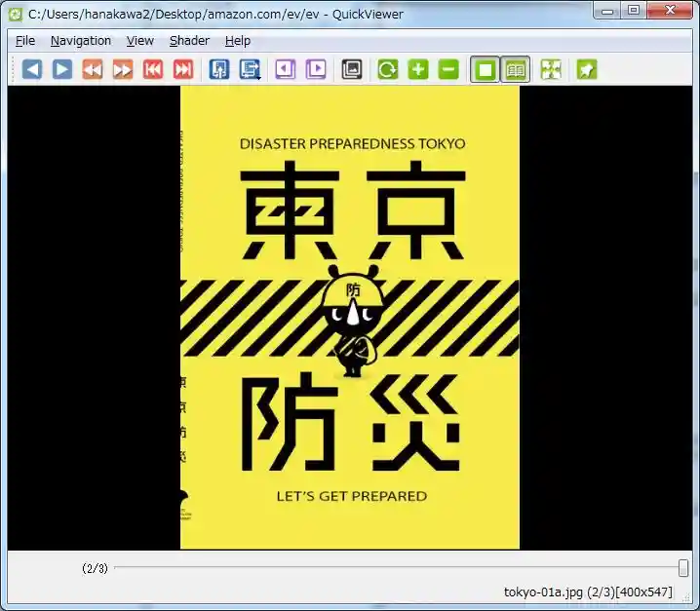Toggle dual page spread book icon

point(515,69)
